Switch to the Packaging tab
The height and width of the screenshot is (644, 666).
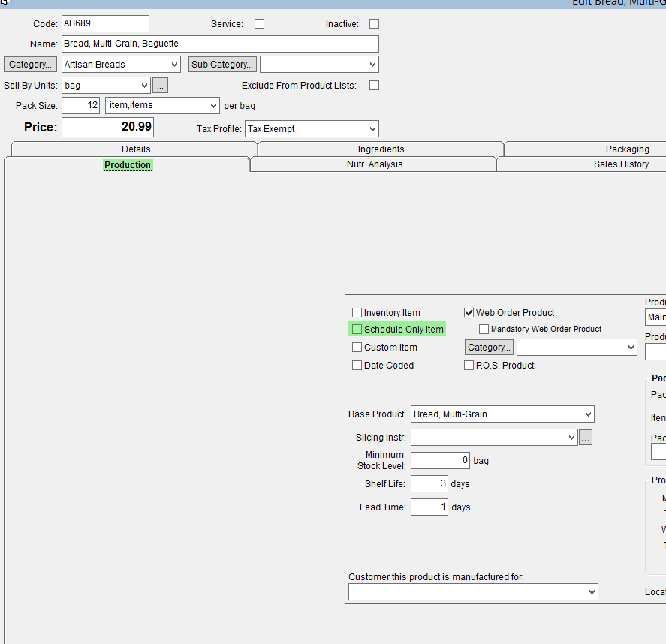[x=627, y=149]
